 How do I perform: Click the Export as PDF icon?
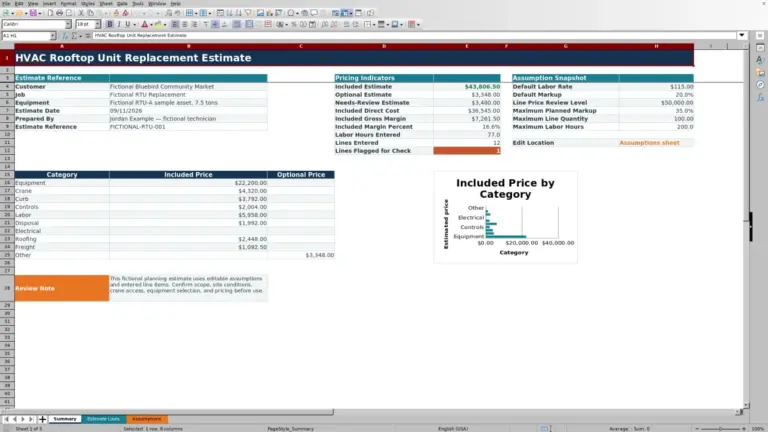point(50,13)
